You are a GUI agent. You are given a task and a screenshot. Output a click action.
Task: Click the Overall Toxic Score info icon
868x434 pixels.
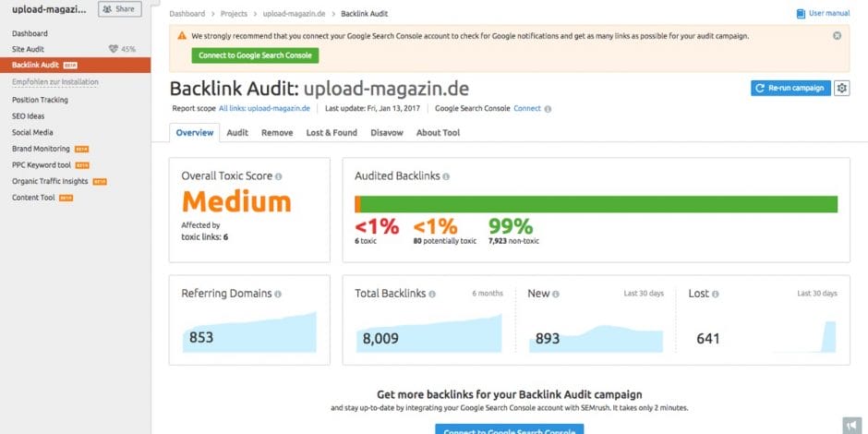point(279,176)
